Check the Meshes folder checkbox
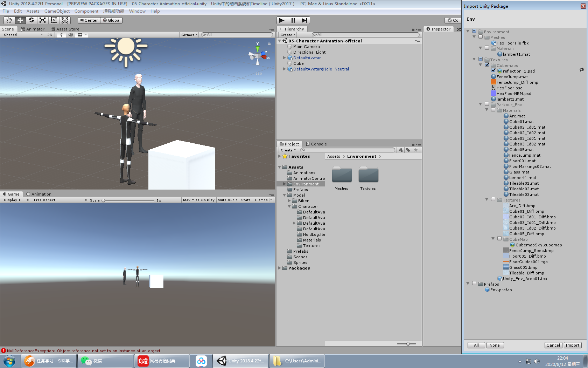 click(x=481, y=37)
